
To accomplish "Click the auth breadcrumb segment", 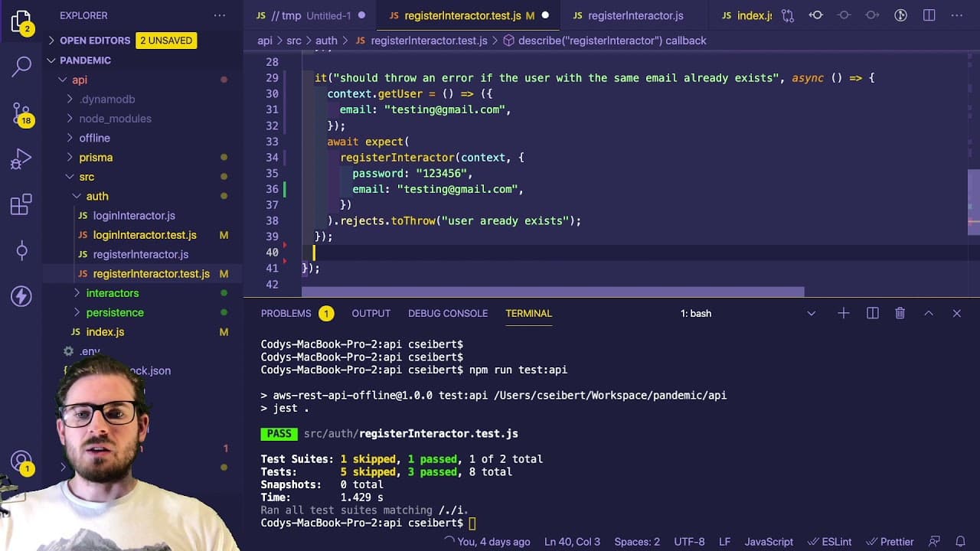I will [x=326, y=41].
